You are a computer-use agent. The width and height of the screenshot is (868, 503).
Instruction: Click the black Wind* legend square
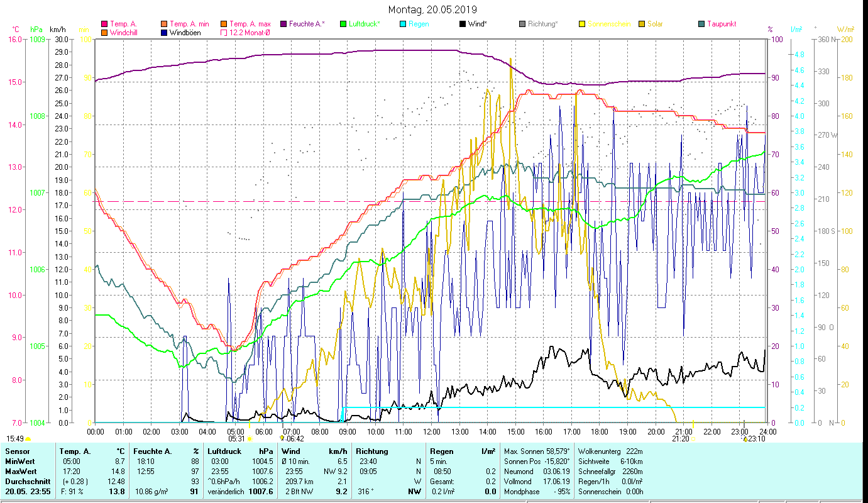tap(463, 25)
